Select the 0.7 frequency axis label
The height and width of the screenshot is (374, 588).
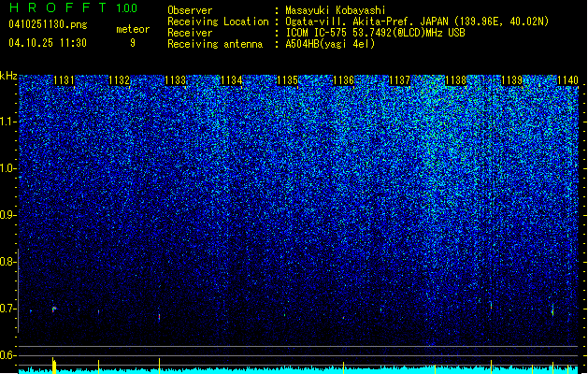pyautogui.click(x=7, y=309)
